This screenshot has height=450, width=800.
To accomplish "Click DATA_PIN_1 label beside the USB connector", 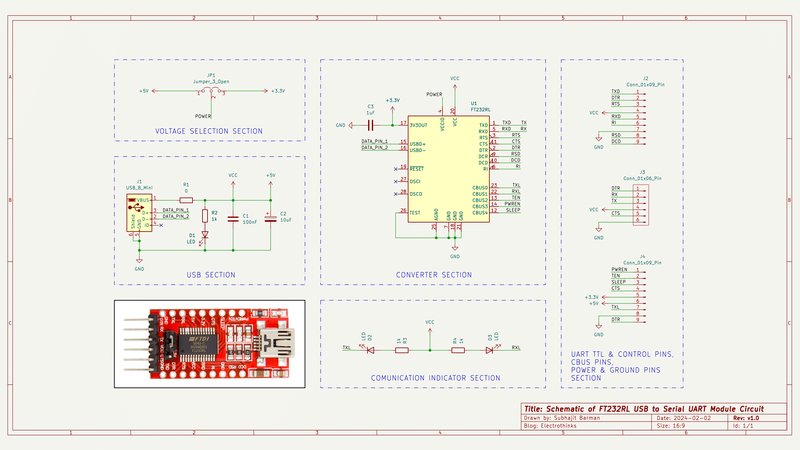I will (176, 210).
